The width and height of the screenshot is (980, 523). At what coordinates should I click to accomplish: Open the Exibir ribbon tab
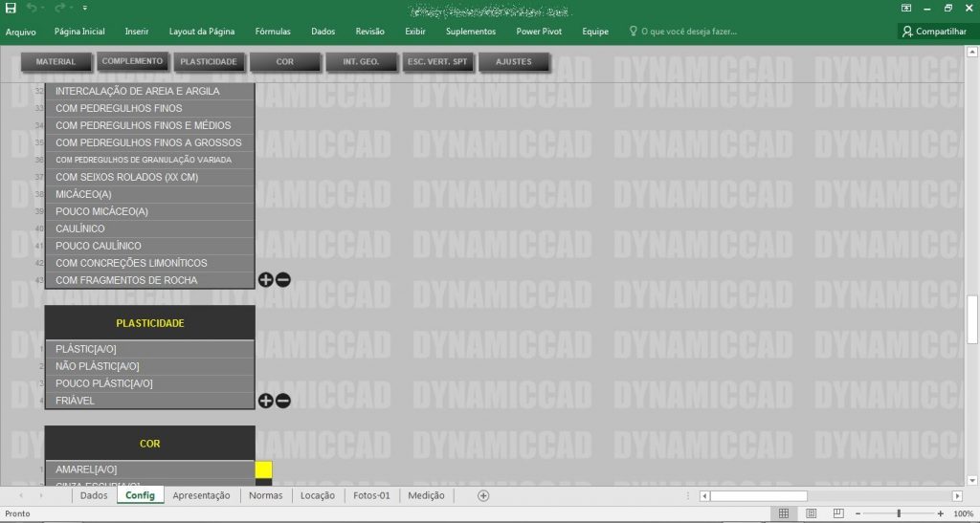coord(415,32)
